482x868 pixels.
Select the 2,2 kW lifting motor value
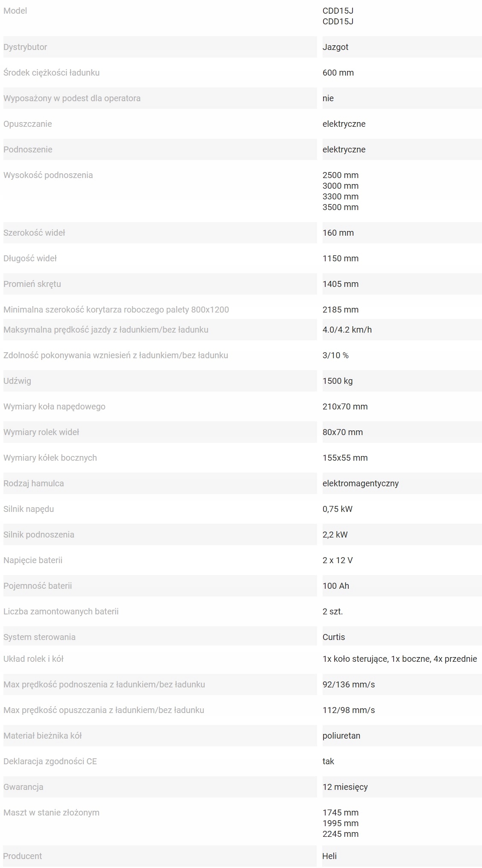pyautogui.click(x=335, y=535)
